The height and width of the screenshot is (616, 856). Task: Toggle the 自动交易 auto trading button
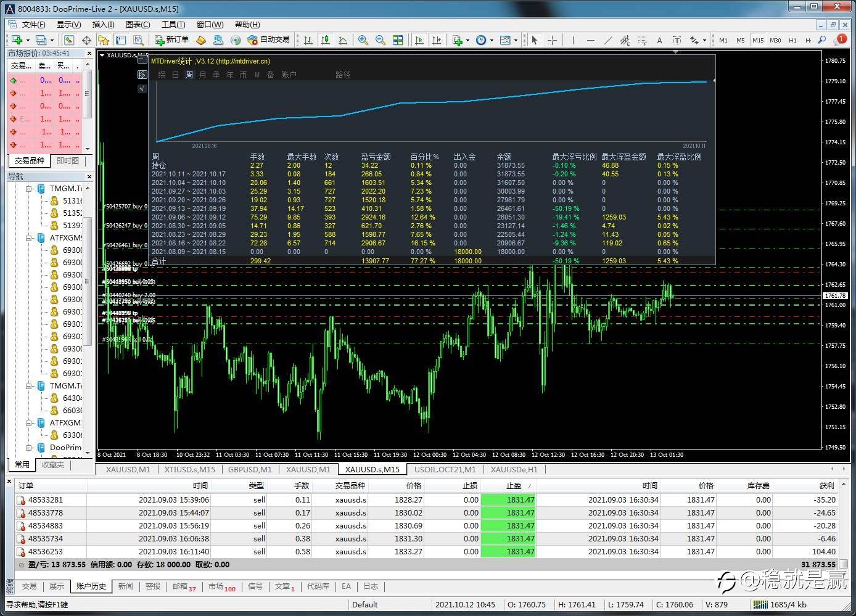(x=268, y=39)
